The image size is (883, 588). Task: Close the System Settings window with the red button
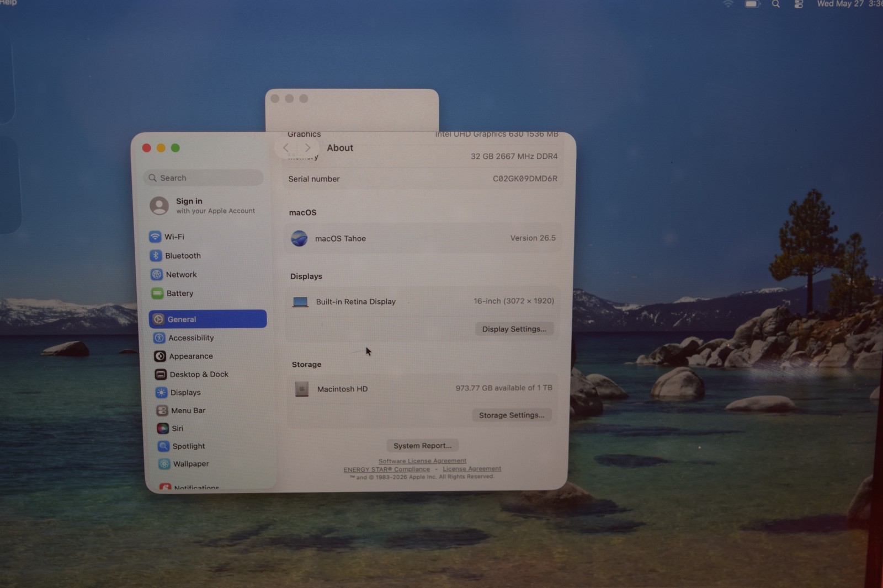pos(147,148)
